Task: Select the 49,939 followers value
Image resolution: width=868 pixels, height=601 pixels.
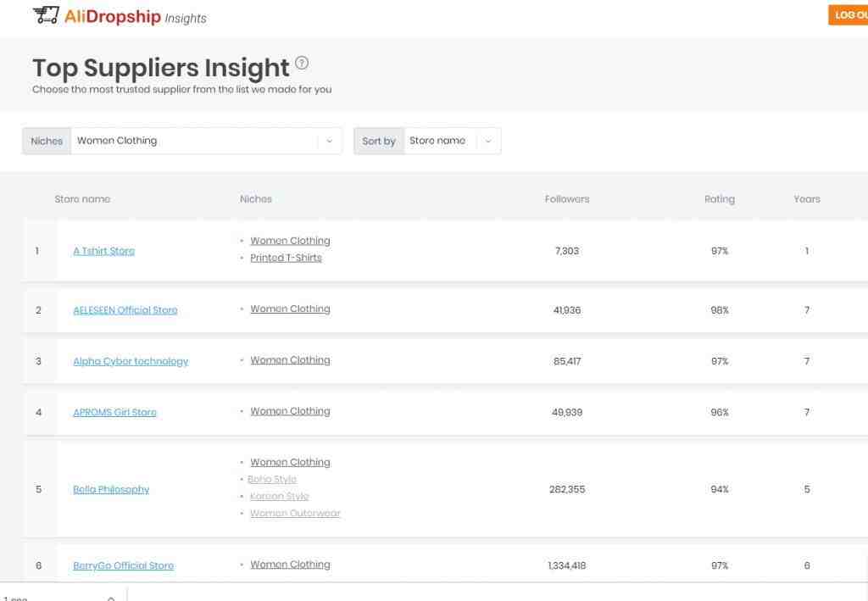Action: point(567,412)
